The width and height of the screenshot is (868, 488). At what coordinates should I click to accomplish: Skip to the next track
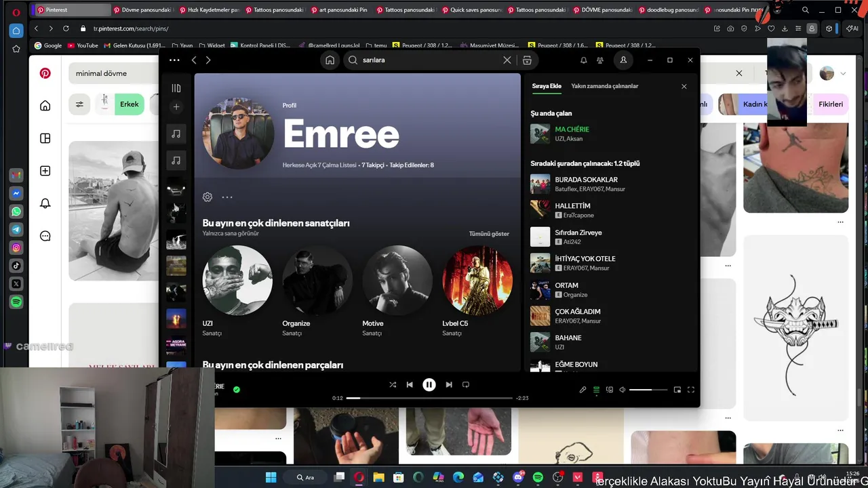pos(449,385)
